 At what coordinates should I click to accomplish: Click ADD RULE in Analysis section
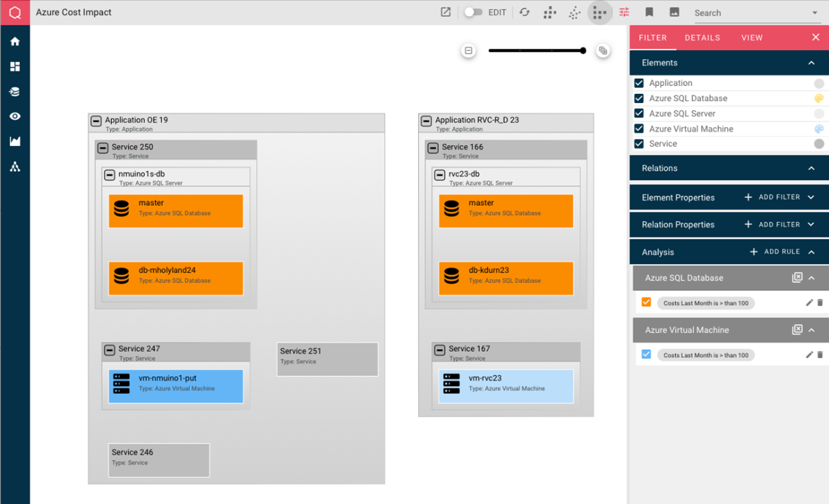[x=775, y=252]
